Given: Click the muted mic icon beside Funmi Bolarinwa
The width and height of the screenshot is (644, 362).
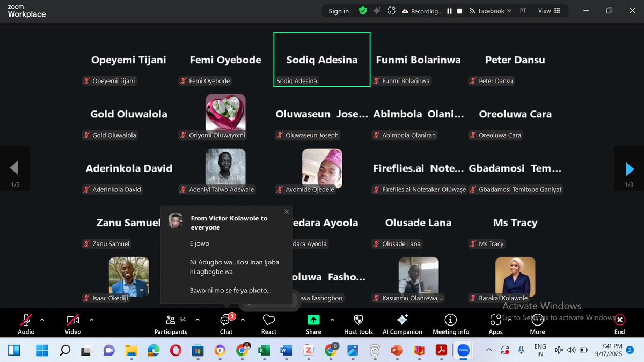Looking at the screenshot, I should (x=376, y=81).
